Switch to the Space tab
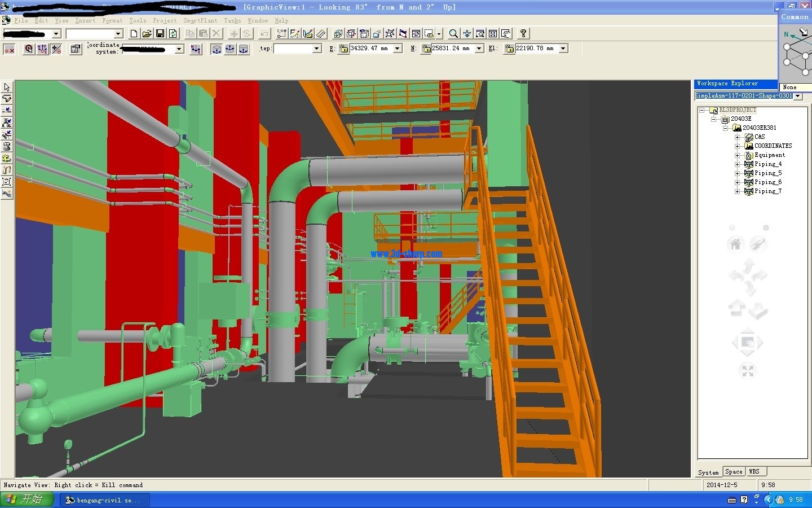The height and width of the screenshot is (508, 812). click(734, 472)
